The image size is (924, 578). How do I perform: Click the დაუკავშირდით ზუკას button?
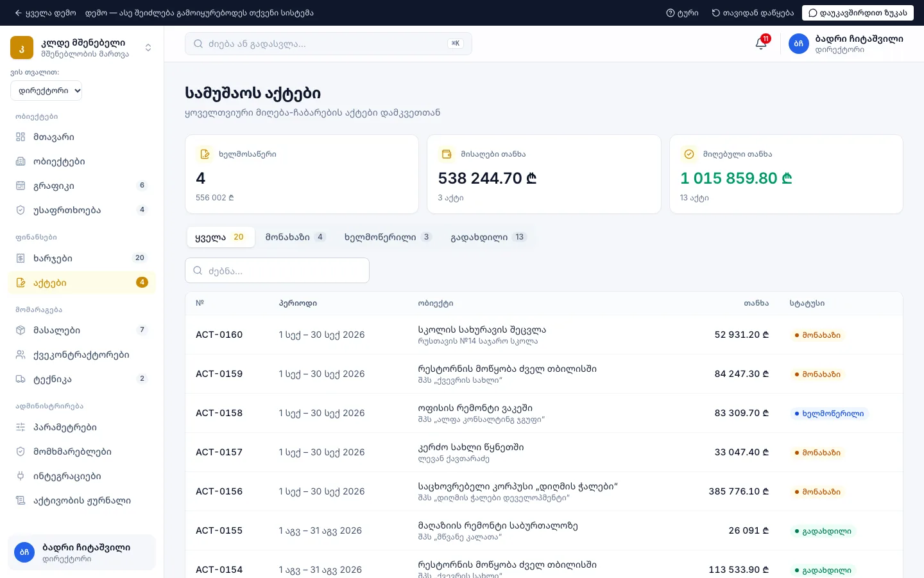tap(857, 13)
